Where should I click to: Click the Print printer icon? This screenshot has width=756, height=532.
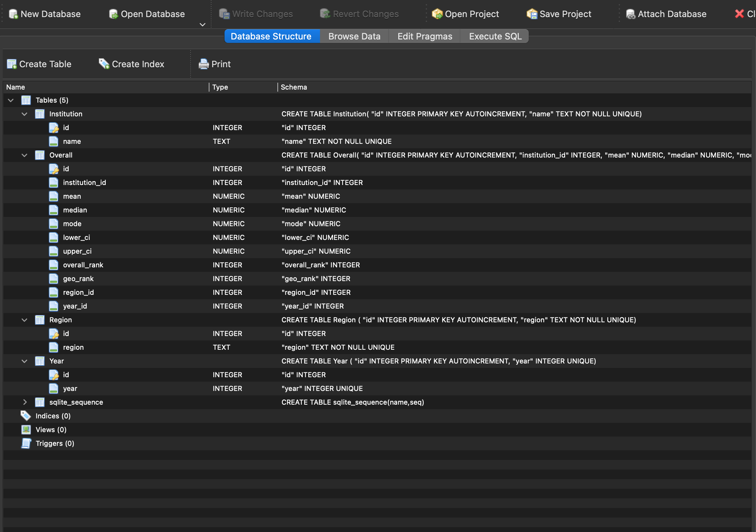[x=204, y=64]
